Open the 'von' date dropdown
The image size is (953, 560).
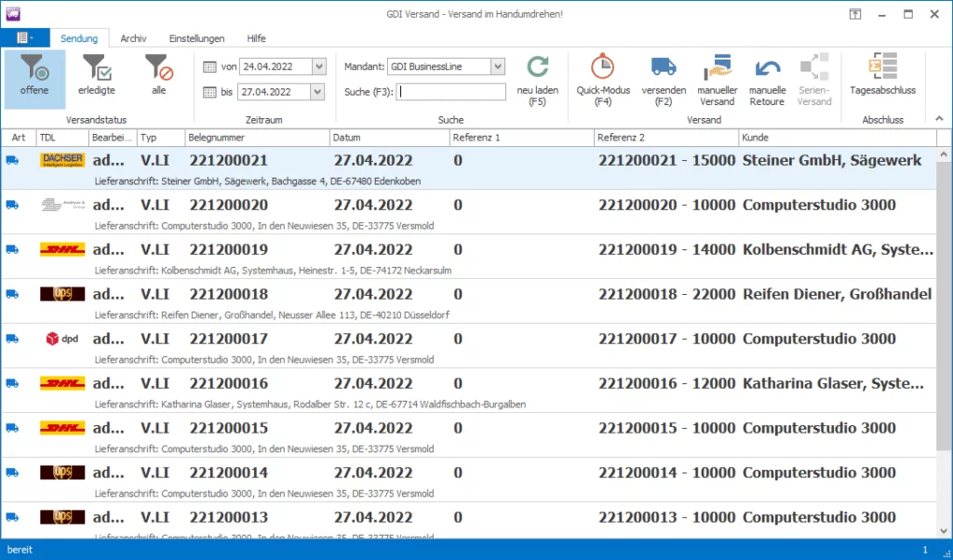pyautogui.click(x=319, y=67)
